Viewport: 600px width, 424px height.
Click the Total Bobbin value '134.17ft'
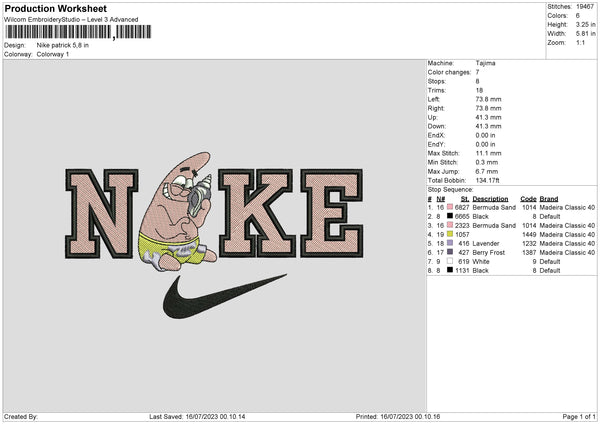[488, 180]
